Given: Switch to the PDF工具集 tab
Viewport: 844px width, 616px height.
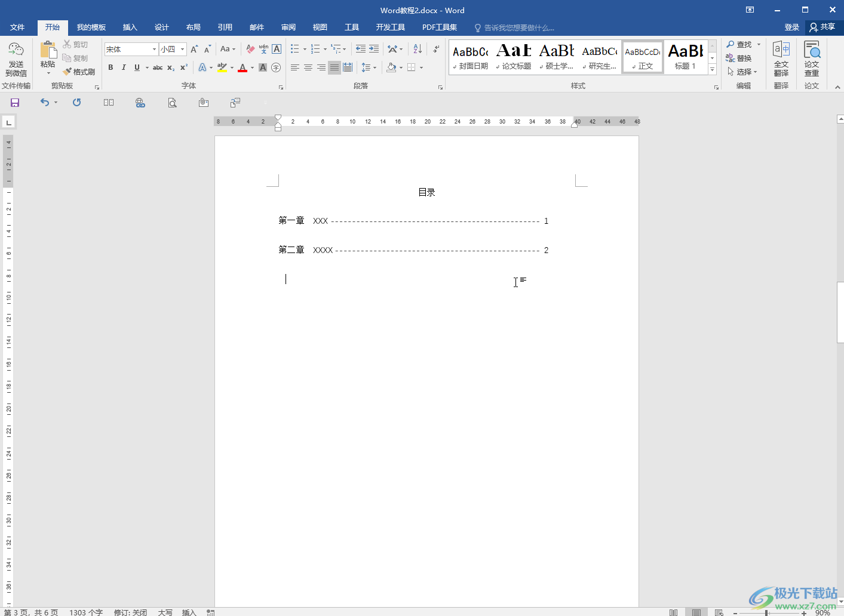Looking at the screenshot, I should click(440, 27).
